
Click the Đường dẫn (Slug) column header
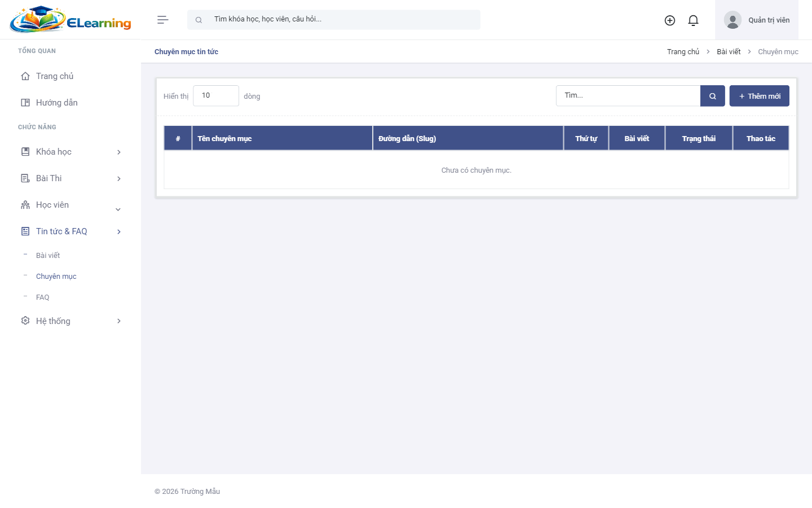coord(468,138)
